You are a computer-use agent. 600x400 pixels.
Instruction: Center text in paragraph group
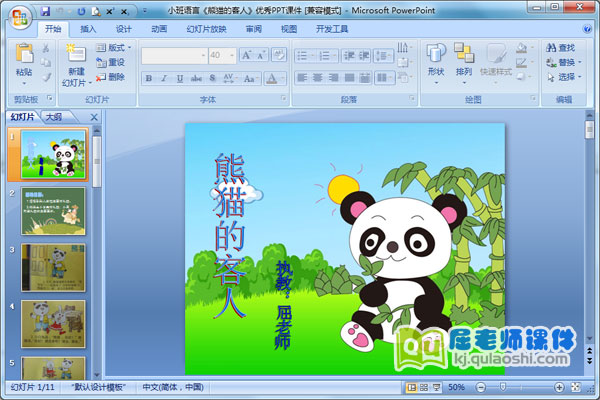tap(318, 78)
